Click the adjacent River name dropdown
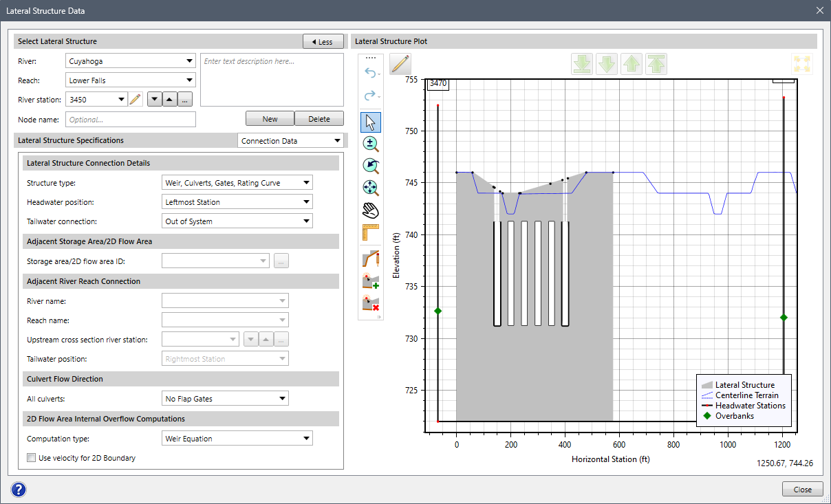 (x=225, y=301)
